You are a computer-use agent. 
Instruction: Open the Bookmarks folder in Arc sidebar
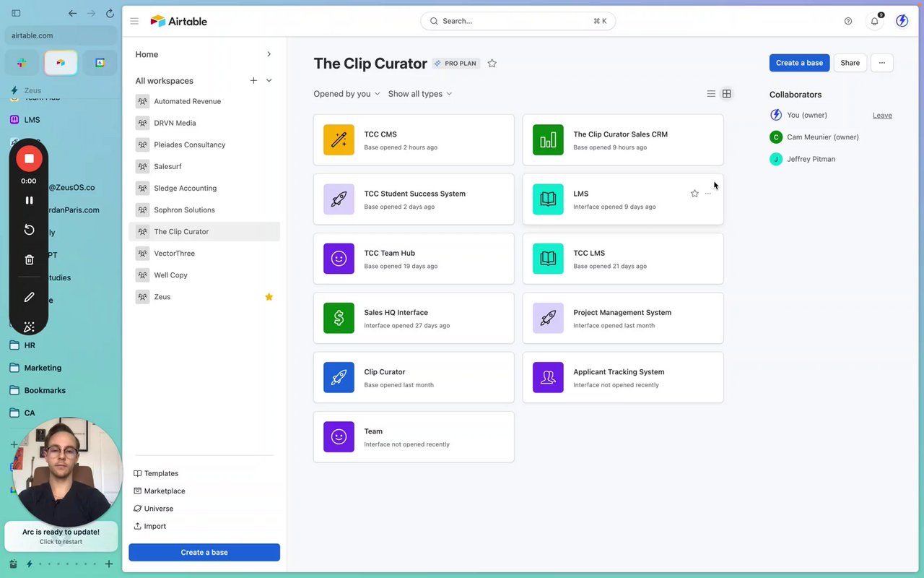coord(45,390)
